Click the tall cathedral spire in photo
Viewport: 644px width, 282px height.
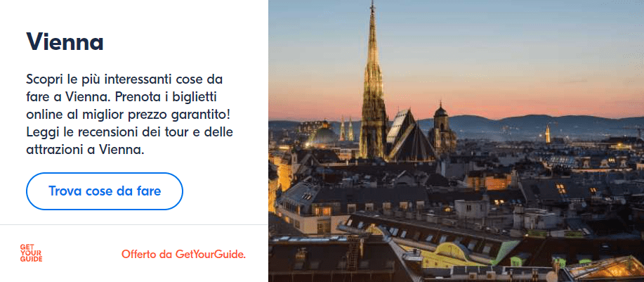pos(373,82)
